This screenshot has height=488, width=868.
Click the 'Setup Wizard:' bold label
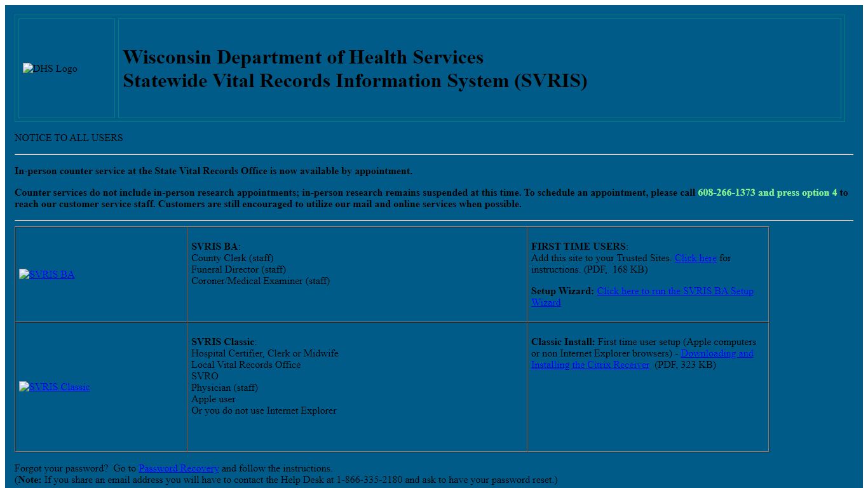(x=562, y=291)
